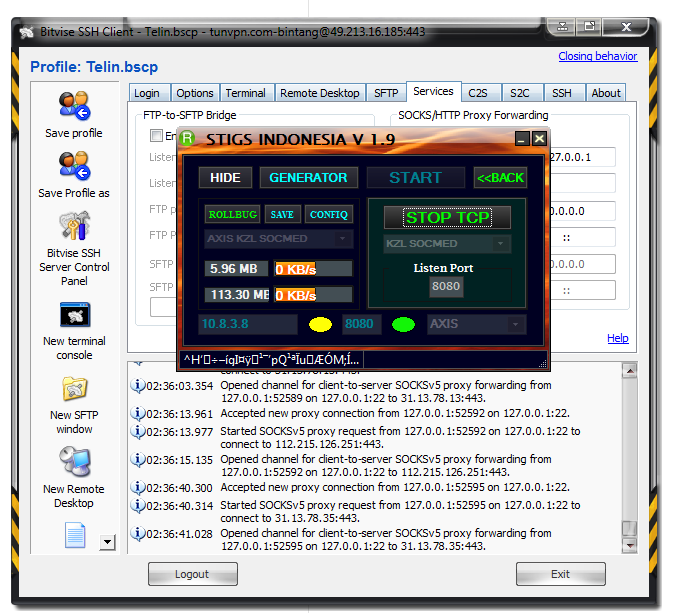Click the Listen Port 8080 field

tap(446, 287)
